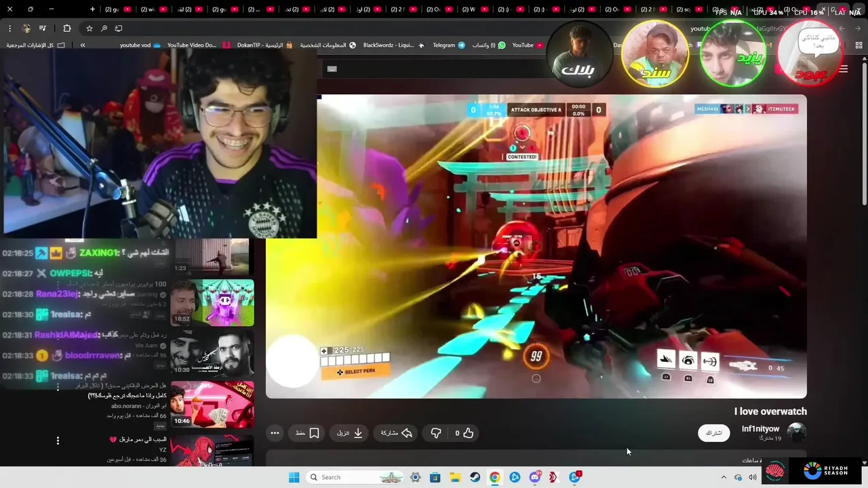
Task: Bookmark this page with star icon
Action: click(89, 28)
